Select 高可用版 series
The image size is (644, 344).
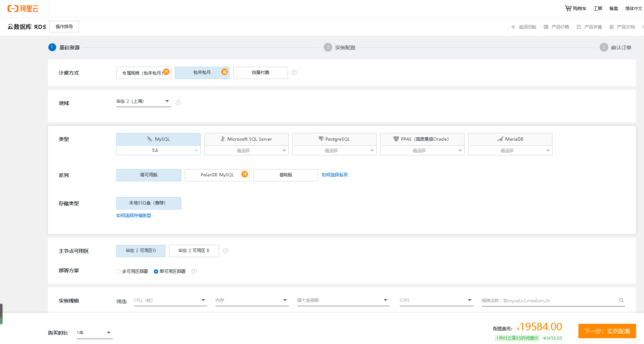pyautogui.click(x=149, y=175)
